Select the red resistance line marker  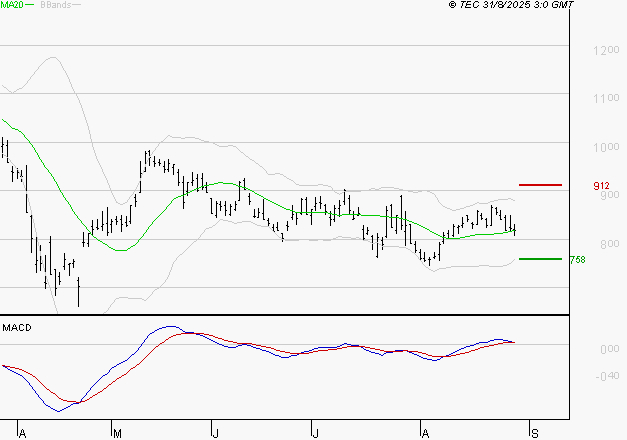540,185
